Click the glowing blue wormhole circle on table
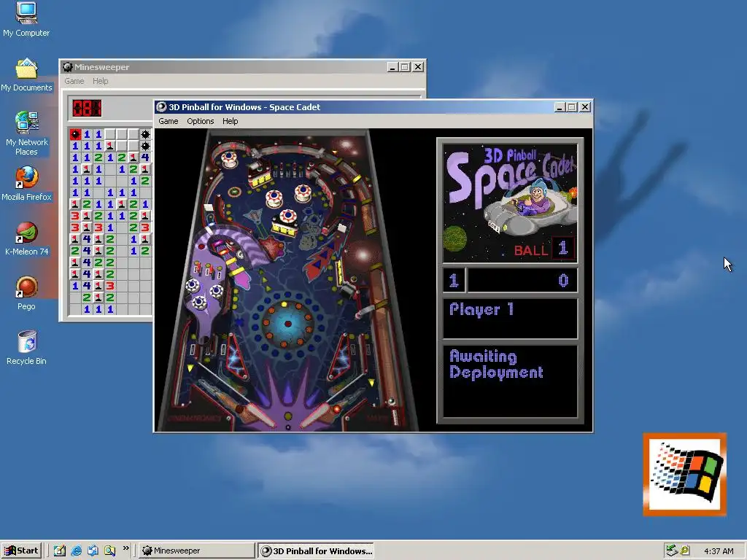The width and height of the screenshot is (747, 560). point(287,324)
